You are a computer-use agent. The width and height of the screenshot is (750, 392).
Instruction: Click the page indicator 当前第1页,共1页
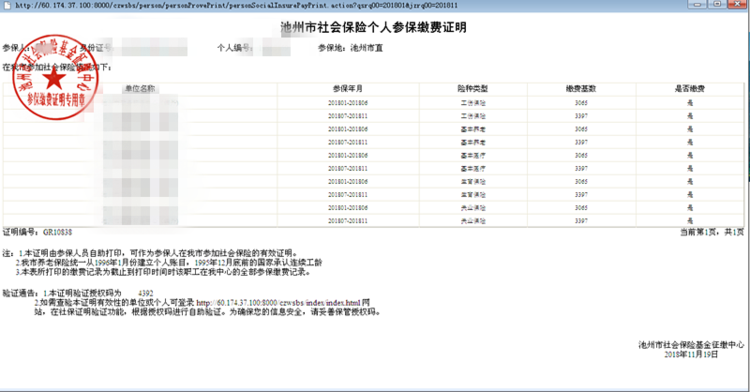pos(712,232)
